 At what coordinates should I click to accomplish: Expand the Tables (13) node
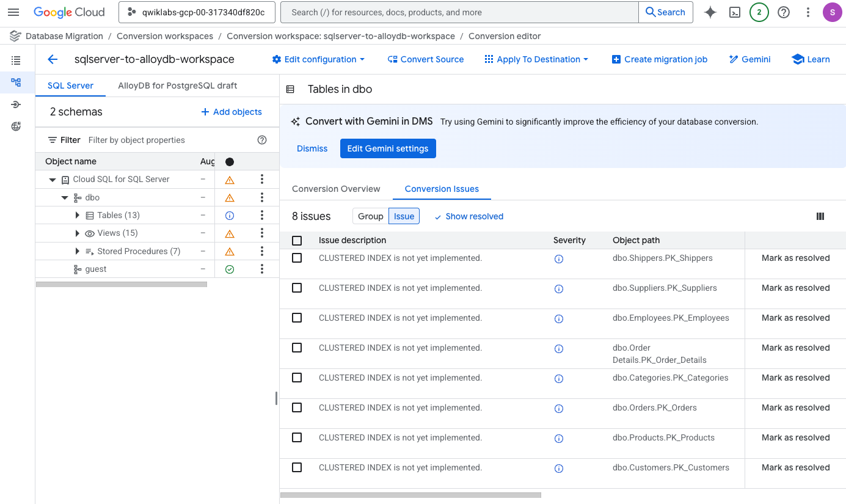pos(77,215)
